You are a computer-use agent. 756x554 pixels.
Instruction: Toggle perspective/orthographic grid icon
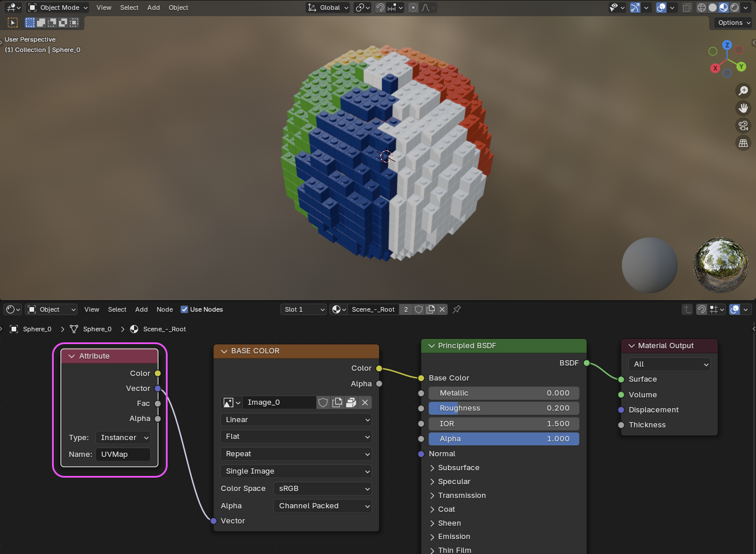pos(743,143)
